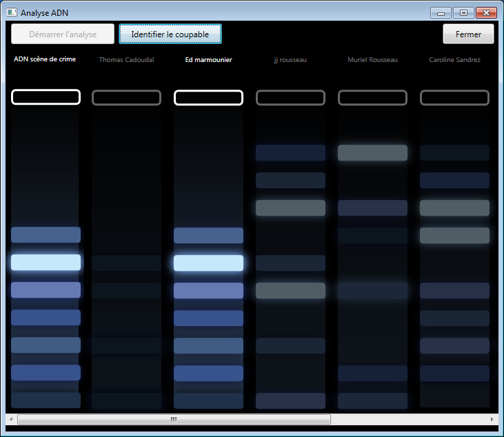
Task: Minimize the Analyse ADN window
Action: pyautogui.click(x=441, y=12)
